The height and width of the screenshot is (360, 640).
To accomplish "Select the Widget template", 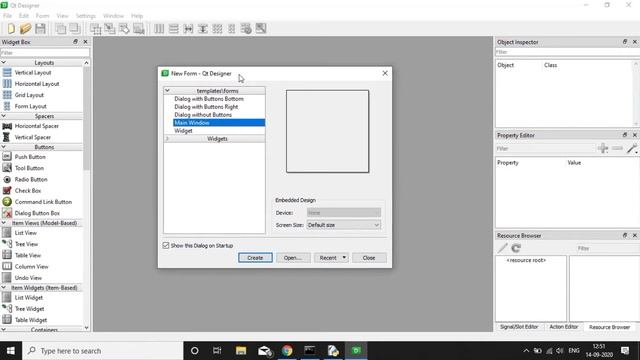I will coord(183,131).
